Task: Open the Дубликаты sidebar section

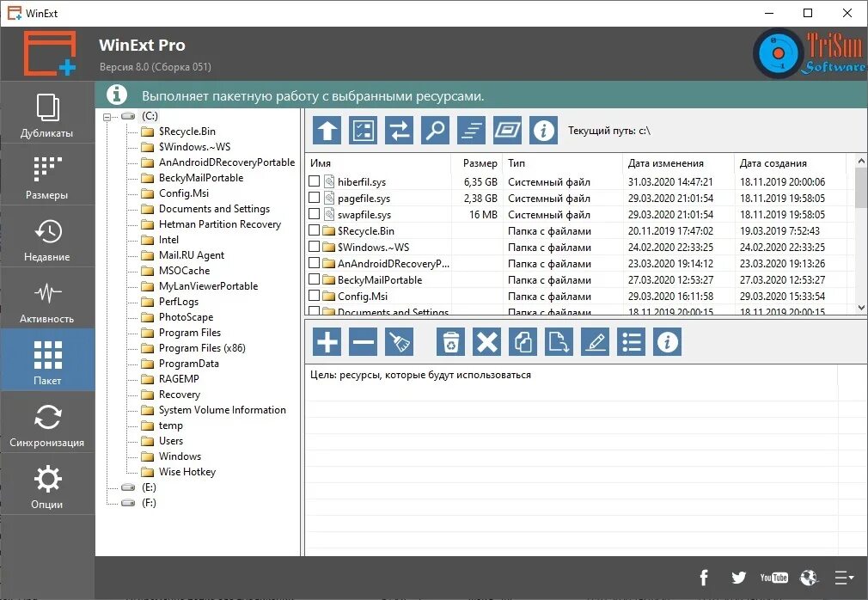Action: click(47, 113)
